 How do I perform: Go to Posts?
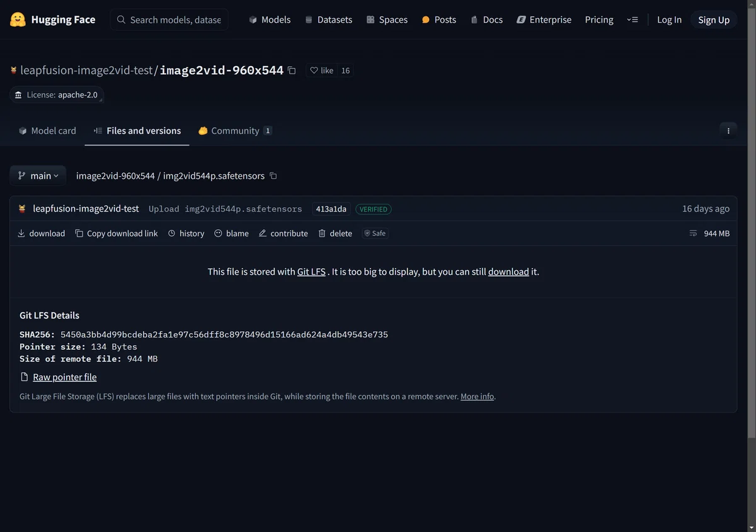[438, 20]
